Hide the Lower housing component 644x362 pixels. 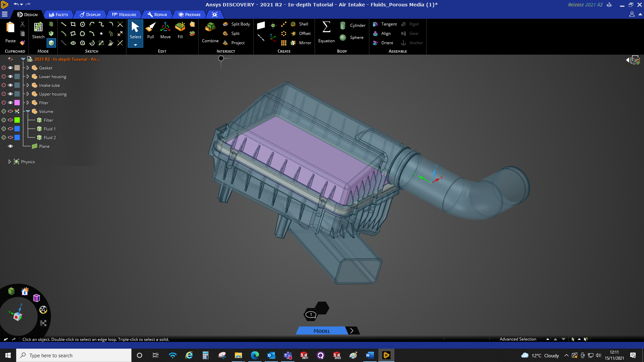click(x=10, y=76)
